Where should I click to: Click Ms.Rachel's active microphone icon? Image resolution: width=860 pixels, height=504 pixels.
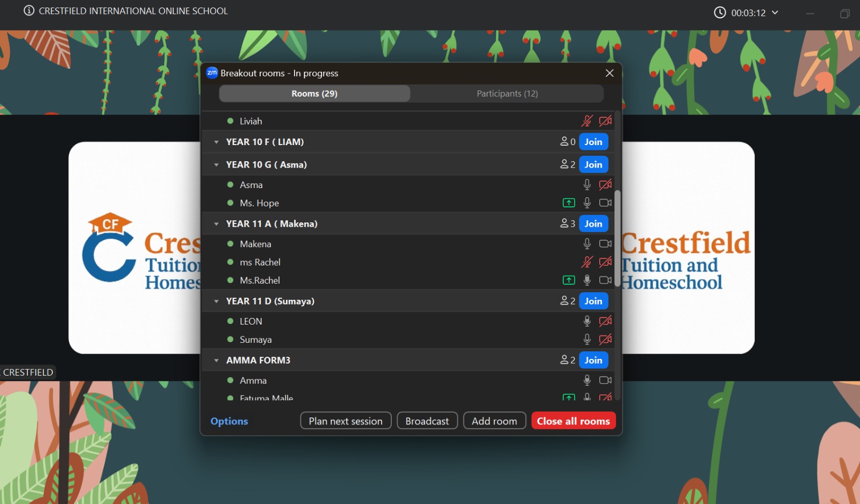pyautogui.click(x=587, y=280)
